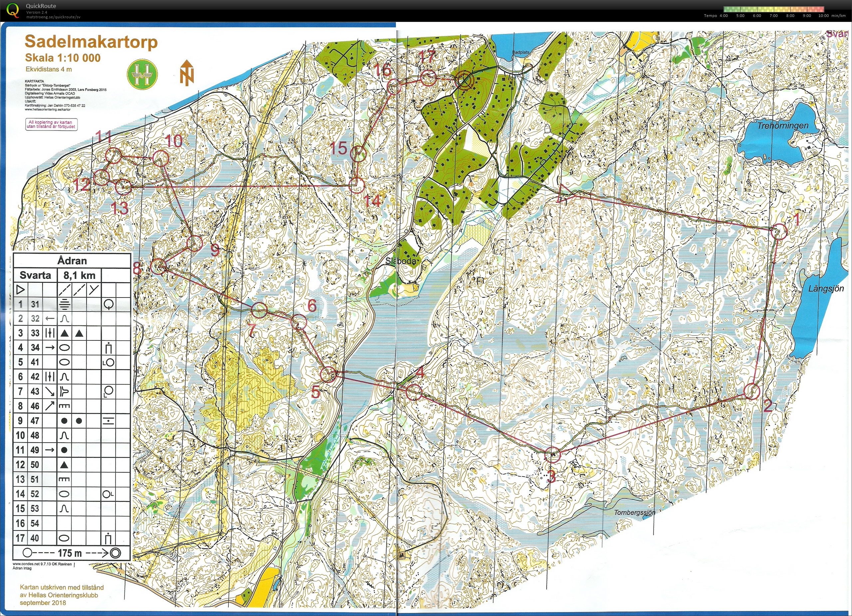
Task: Click the 7:00 tempo label
Action: click(x=773, y=16)
